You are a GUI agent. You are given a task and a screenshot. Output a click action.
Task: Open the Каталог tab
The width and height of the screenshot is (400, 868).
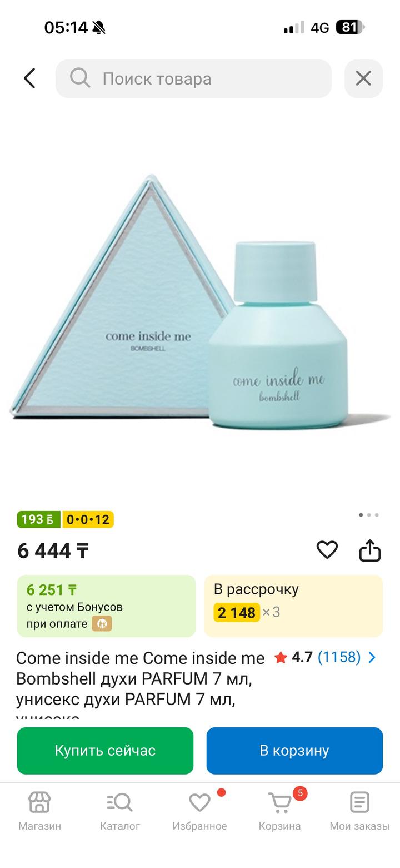pos(120,811)
